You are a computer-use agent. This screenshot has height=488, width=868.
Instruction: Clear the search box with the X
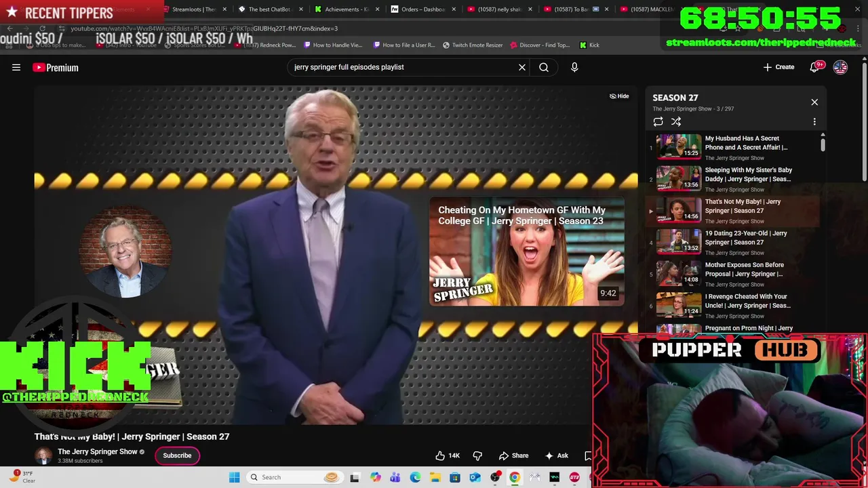coord(522,67)
